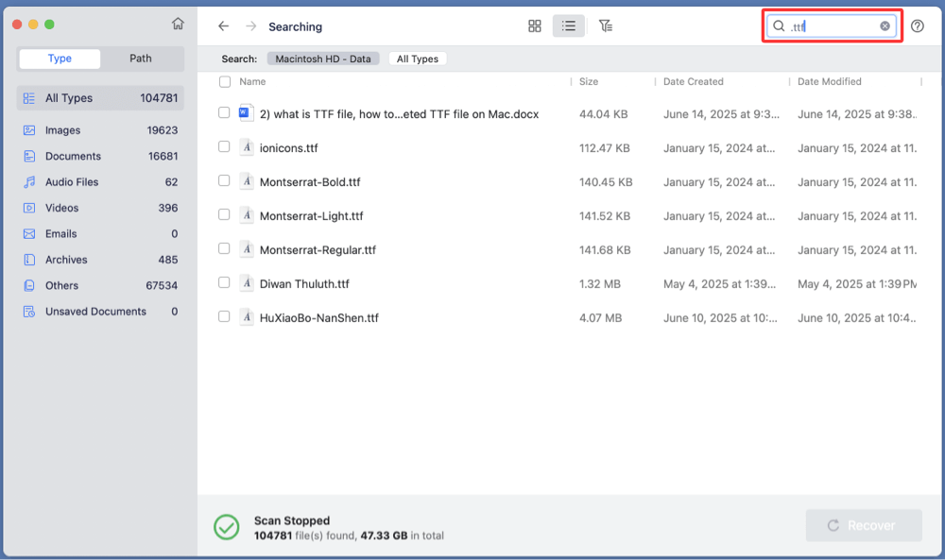Clear the search field with the x icon

point(885,25)
